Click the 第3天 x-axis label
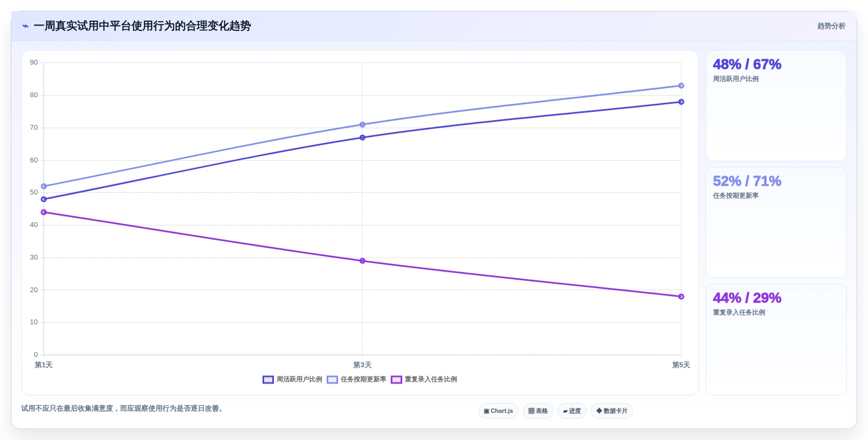The width and height of the screenshot is (868, 440). [363, 365]
